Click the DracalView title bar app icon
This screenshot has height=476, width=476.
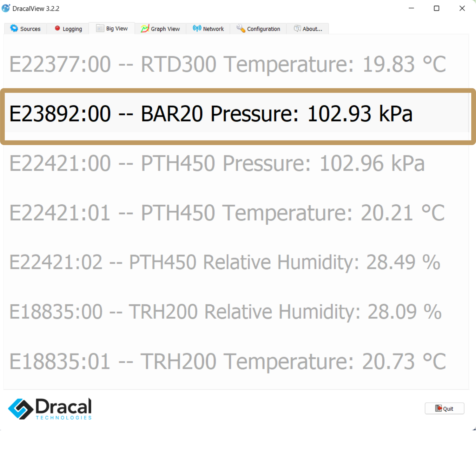coord(6,8)
